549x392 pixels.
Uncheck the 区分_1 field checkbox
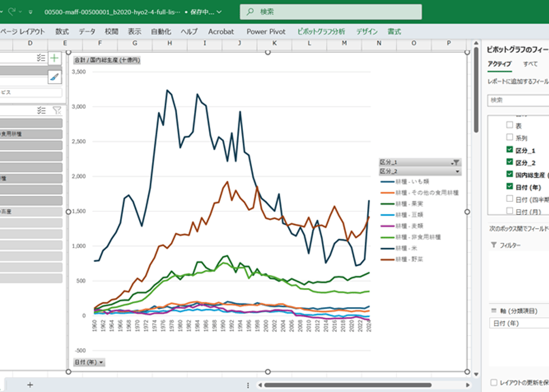[509, 150]
